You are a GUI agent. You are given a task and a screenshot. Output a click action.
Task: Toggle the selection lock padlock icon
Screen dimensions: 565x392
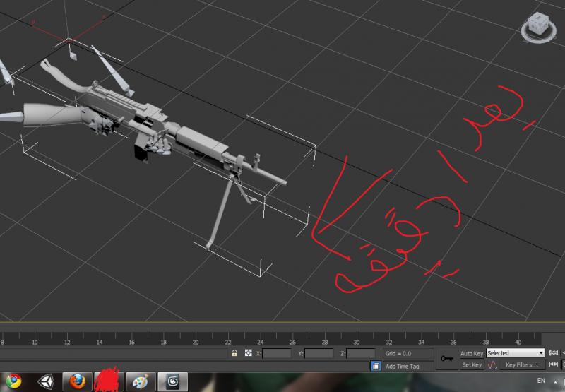tap(234, 353)
